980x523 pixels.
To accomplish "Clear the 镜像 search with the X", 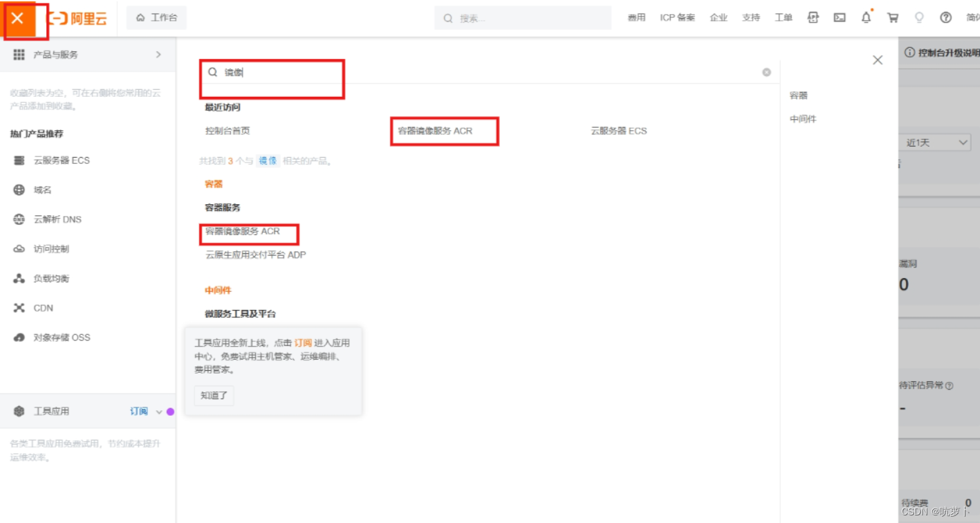I will coord(766,71).
